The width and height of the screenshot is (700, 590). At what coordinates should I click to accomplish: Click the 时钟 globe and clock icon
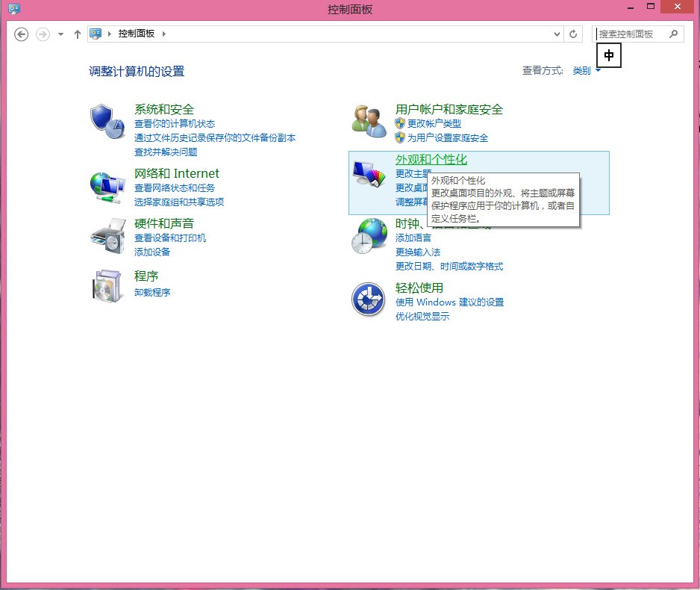(369, 236)
